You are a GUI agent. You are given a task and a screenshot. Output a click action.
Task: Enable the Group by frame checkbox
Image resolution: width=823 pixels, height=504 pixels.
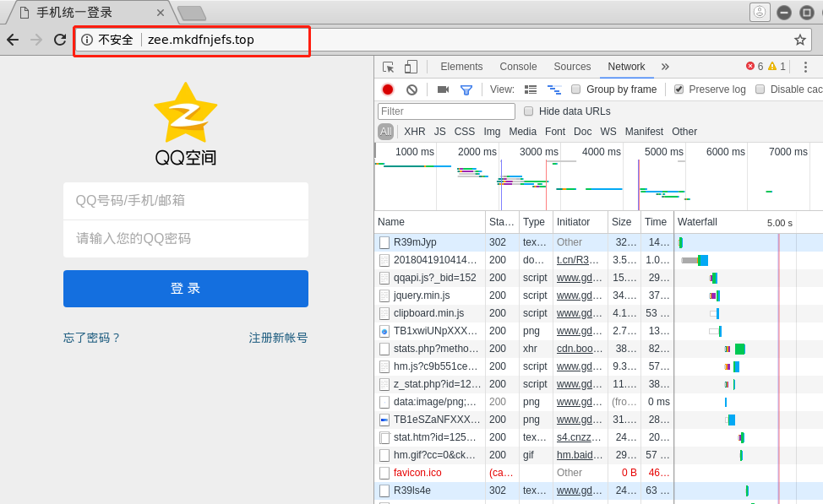click(x=575, y=89)
